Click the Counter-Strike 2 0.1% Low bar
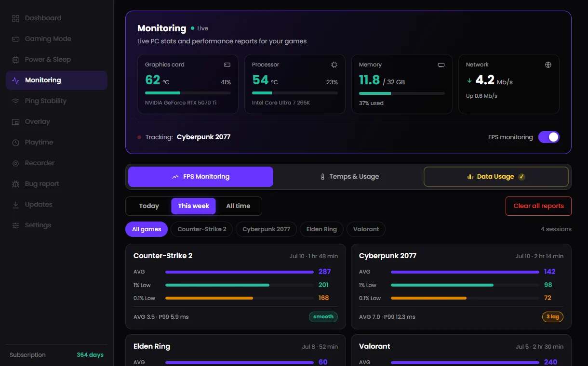 coord(240,298)
